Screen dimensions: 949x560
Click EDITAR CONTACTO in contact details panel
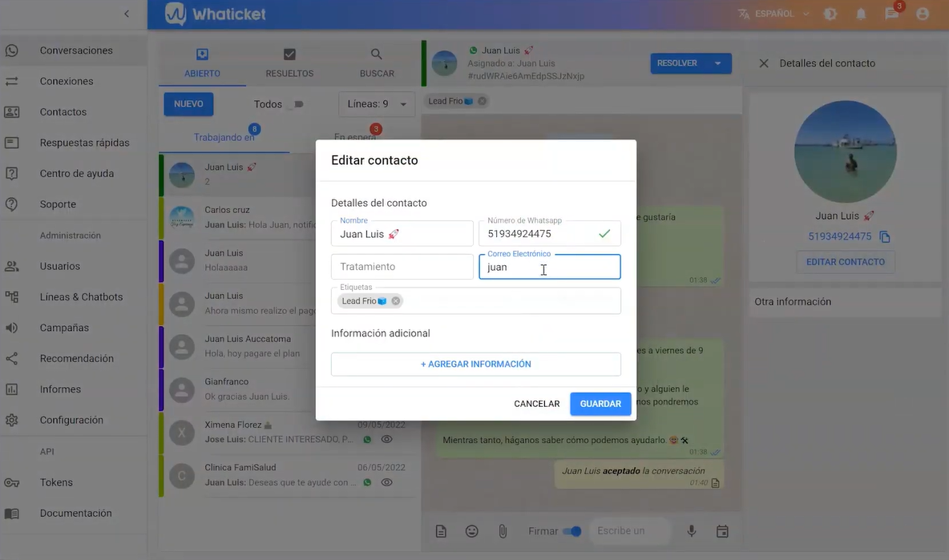(x=846, y=262)
